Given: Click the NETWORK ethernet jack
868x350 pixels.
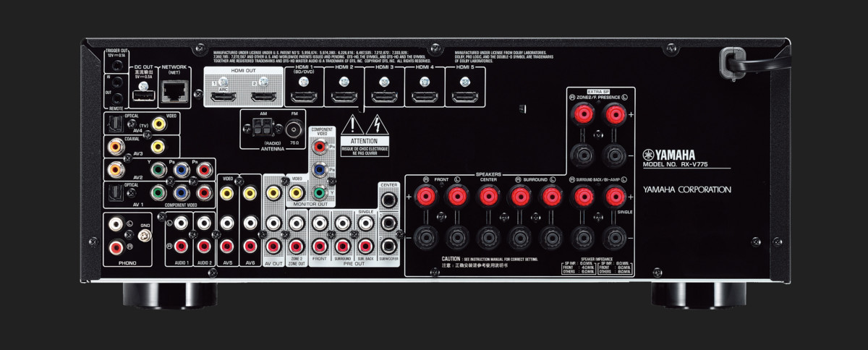Looking at the screenshot, I should click(x=174, y=90).
